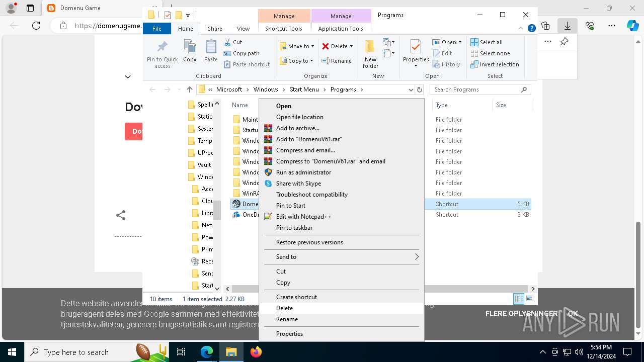Click the Paste ribbon icon
Screen dimensions: 644x362
click(x=211, y=51)
